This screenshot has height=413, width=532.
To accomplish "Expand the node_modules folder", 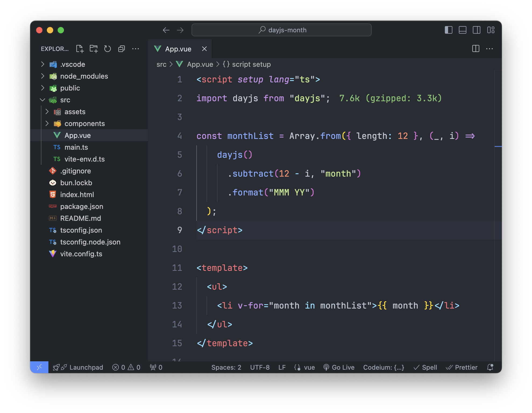I will (89, 76).
